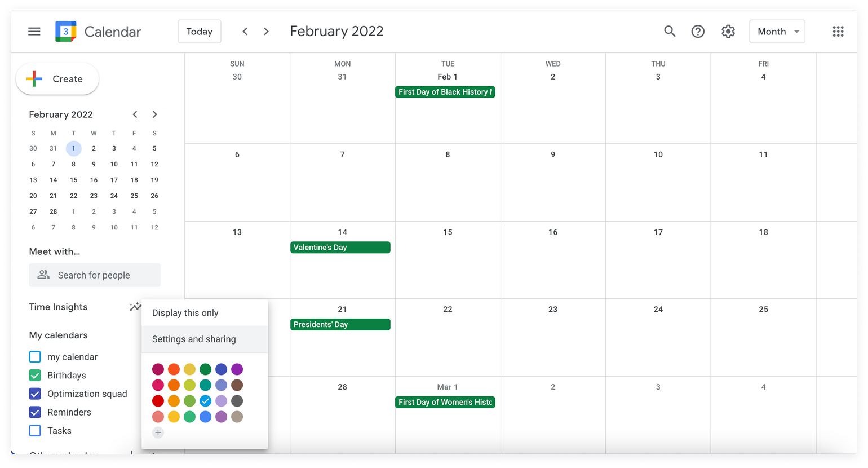868x468 pixels.
Task: Add a custom color with plus icon
Action: (x=158, y=432)
